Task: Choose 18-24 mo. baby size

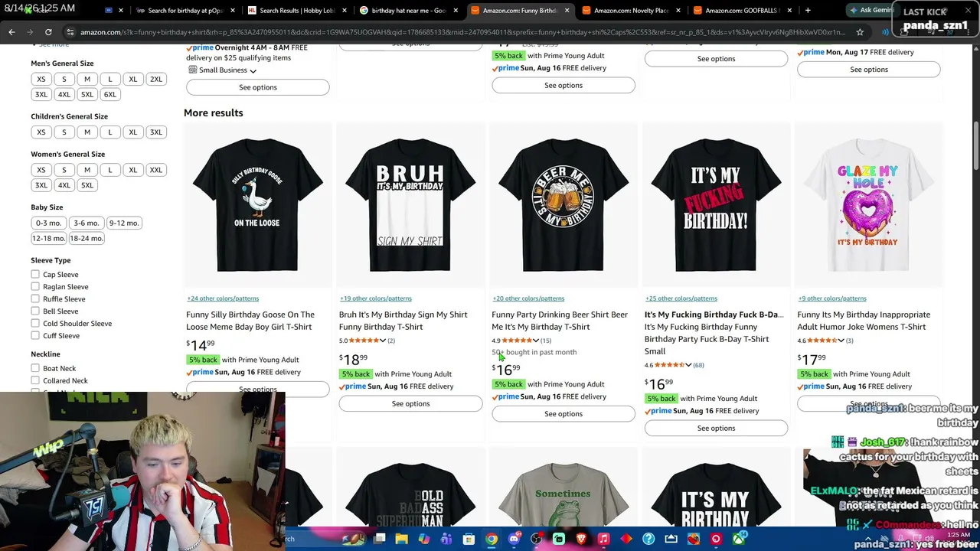Action: click(87, 238)
